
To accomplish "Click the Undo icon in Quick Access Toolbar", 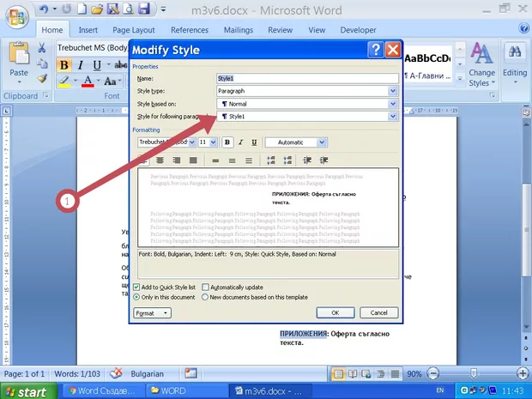I will coord(43,9).
